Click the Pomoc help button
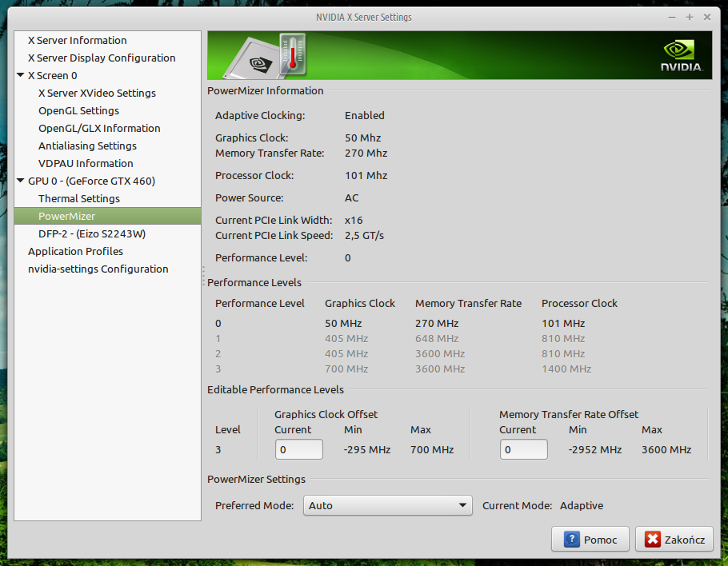Screen dimensions: 728x566 [590, 539]
